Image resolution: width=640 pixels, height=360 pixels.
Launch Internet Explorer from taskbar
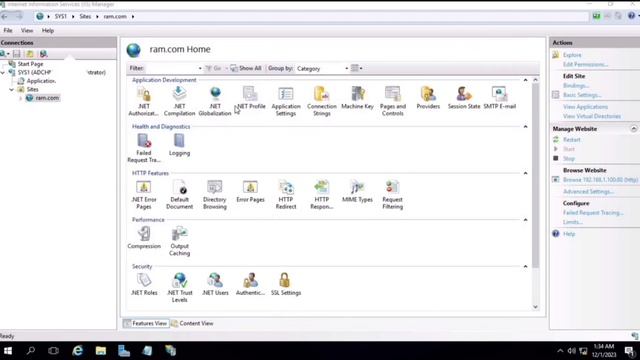click(78, 351)
